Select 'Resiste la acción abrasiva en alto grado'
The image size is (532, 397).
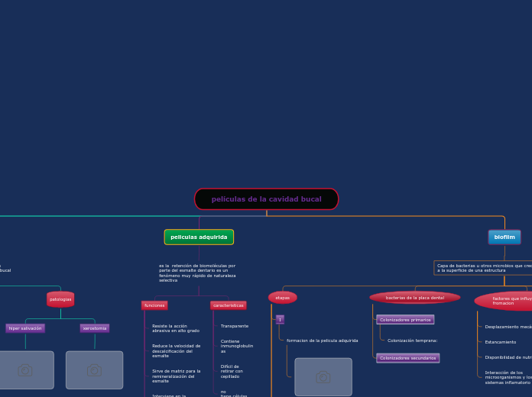[x=176, y=328]
